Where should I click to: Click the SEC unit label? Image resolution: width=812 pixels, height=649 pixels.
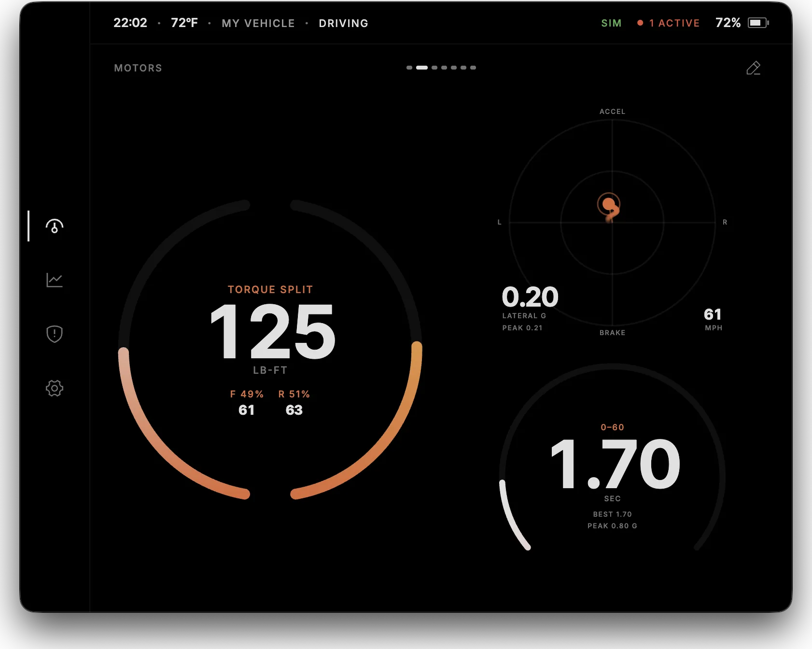coord(612,499)
